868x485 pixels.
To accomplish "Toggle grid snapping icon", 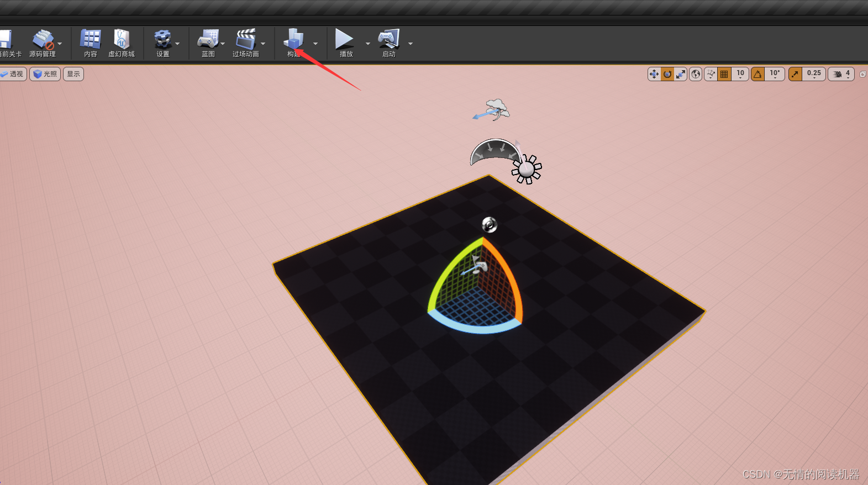I will point(724,74).
